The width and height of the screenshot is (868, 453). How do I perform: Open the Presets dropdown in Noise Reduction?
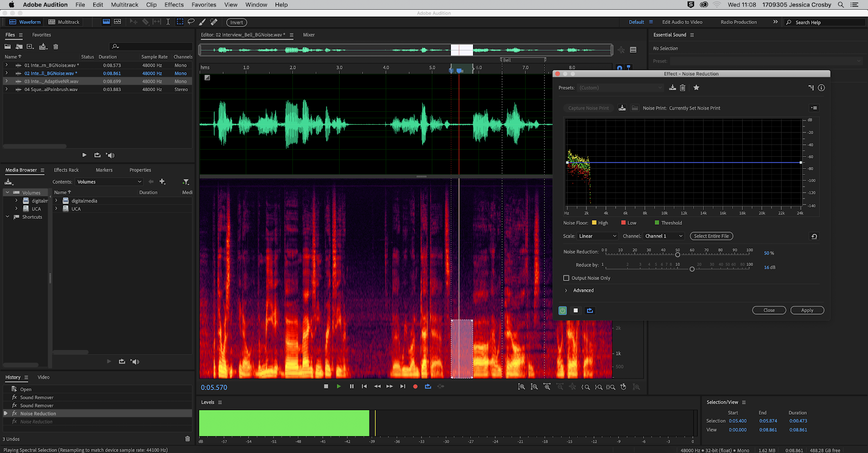pos(620,87)
